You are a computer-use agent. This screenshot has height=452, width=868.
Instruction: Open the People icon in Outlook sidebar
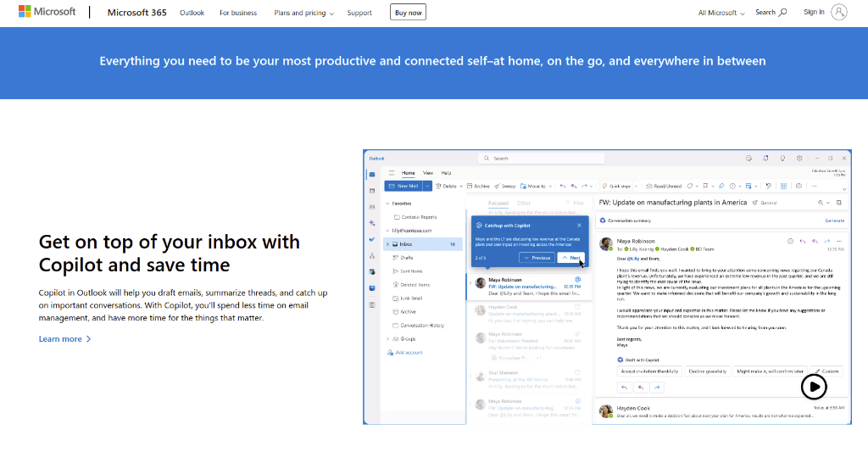pos(372,207)
